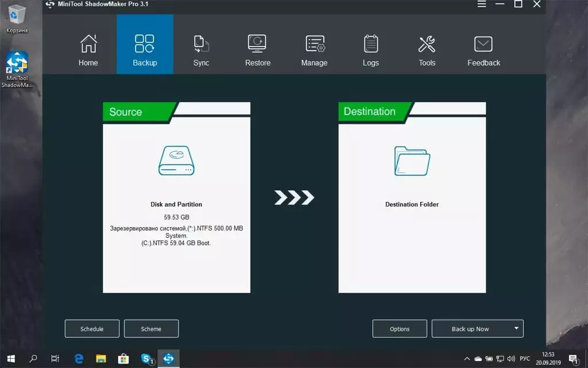The height and width of the screenshot is (368, 588).
Task: Close the ShadowMaker window
Action: (537, 4)
